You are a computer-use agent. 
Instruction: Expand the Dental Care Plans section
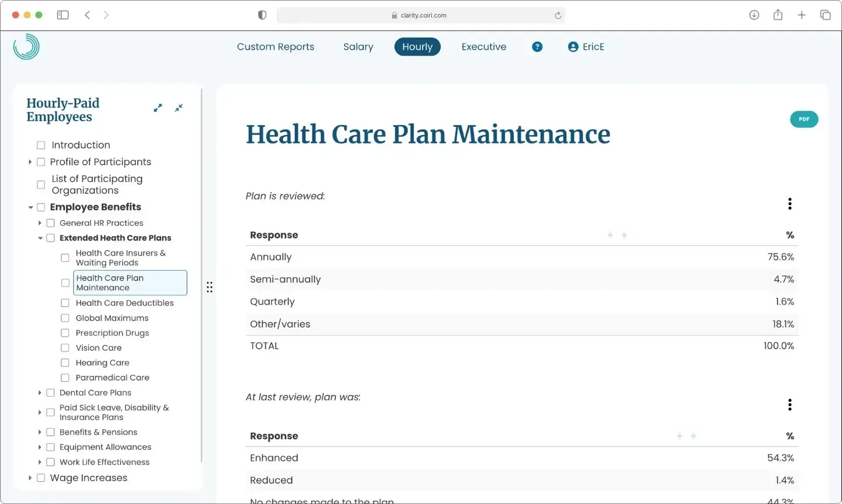(39, 392)
